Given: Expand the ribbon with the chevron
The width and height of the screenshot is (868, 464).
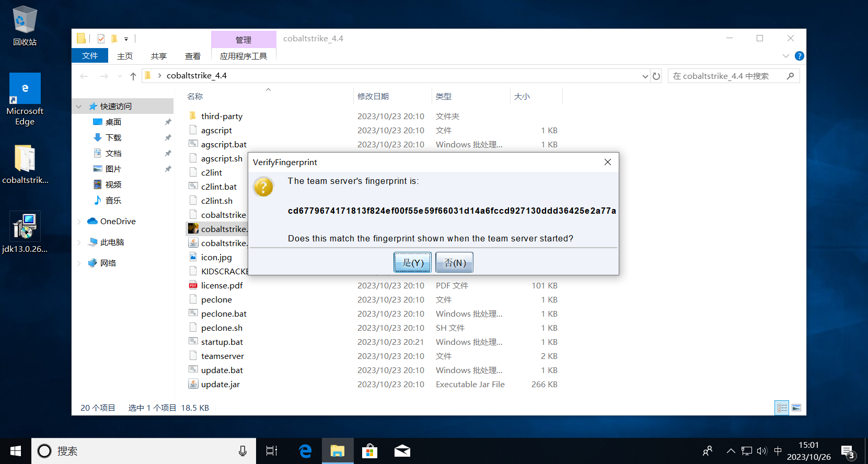Looking at the screenshot, I should (785, 56).
